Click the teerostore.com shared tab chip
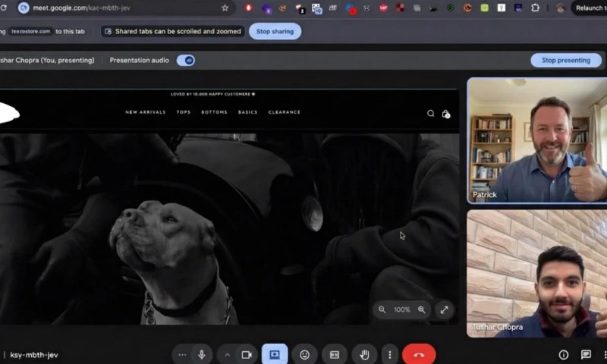The width and height of the screenshot is (607, 364). click(x=30, y=31)
